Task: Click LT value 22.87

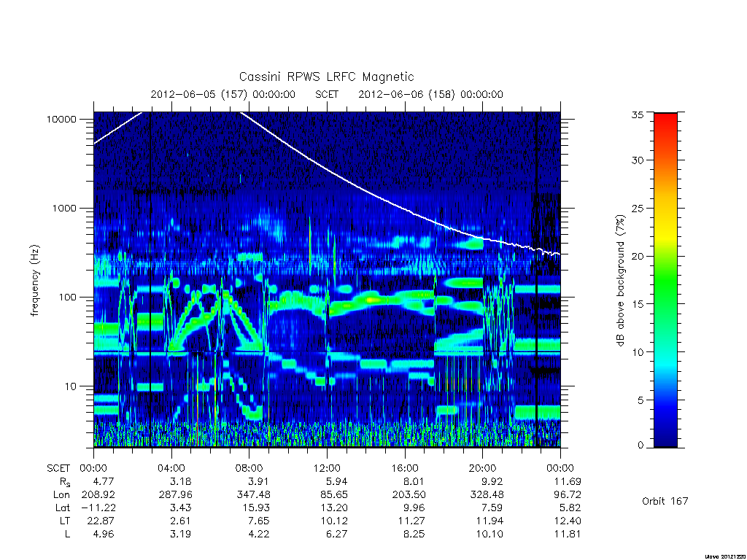Action: point(101,521)
